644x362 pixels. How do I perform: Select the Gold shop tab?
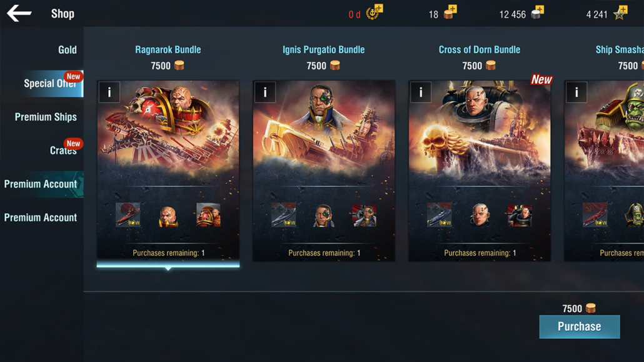click(67, 50)
